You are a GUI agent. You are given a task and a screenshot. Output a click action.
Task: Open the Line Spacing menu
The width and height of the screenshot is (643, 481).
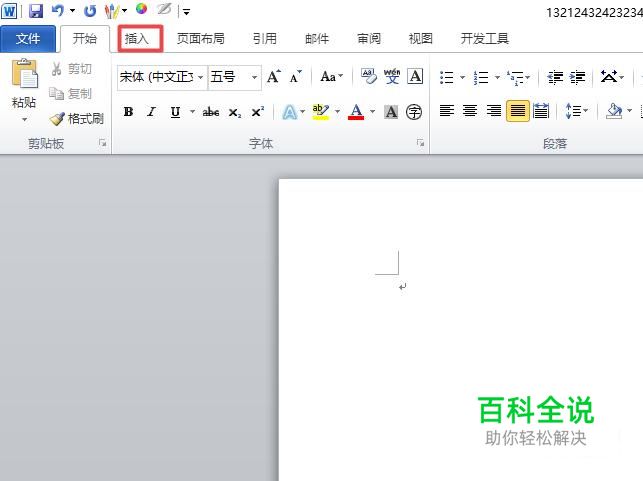[x=577, y=111]
